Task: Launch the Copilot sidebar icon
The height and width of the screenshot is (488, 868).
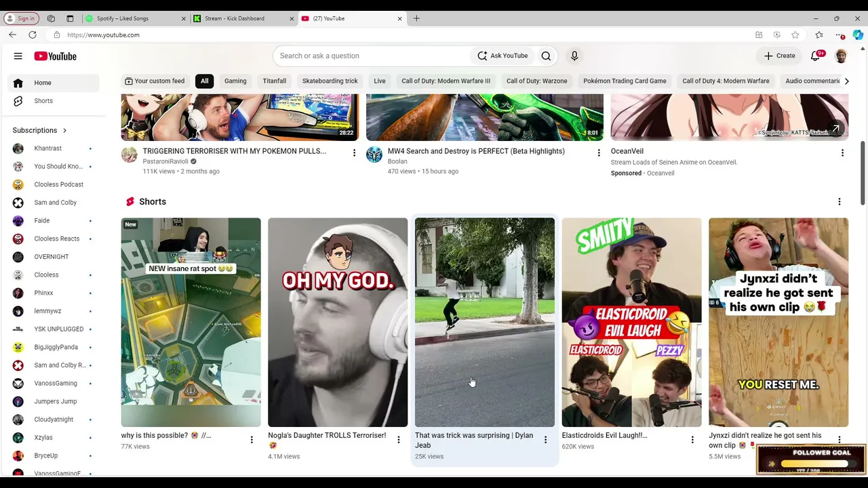Action: tap(859, 35)
